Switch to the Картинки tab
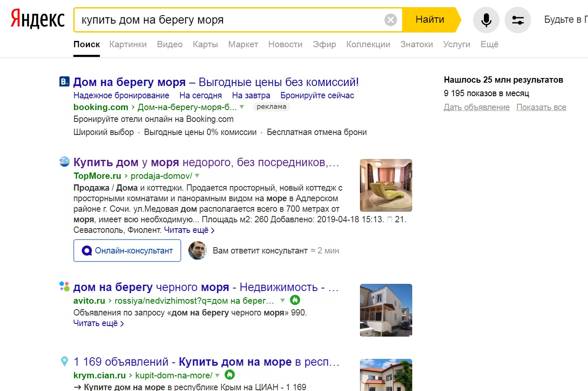The image size is (588, 391). 128,44
